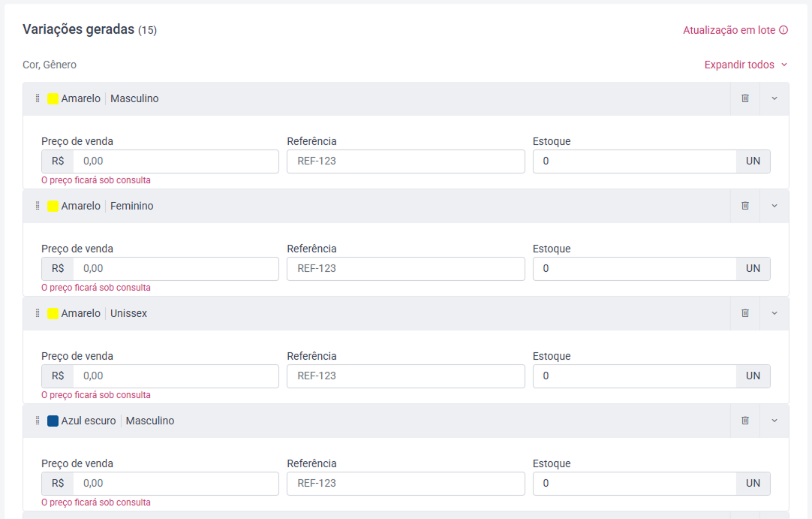The image size is (812, 519).
Task: Collapse the Amarelo Feminino variation chevron
Action: point(774,206)
